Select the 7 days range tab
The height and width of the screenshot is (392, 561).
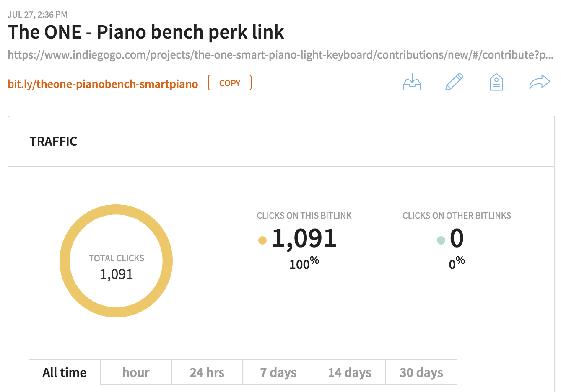click(278, 372)
